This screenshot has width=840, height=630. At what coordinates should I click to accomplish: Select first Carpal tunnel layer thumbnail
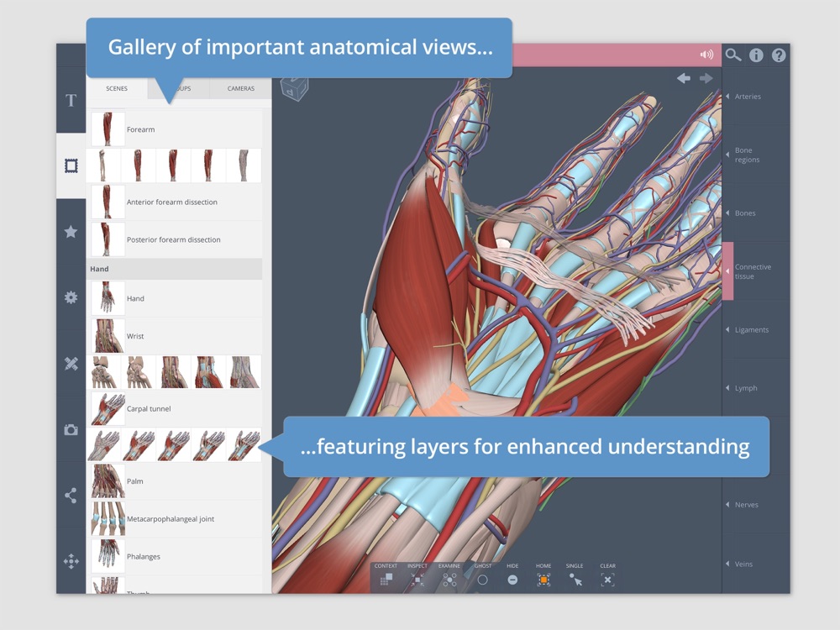[x=103, y=444]
